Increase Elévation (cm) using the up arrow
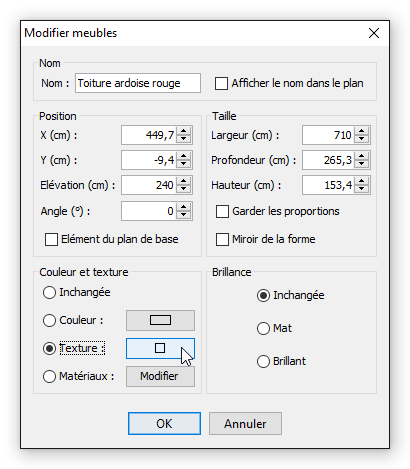Screen dimensions: 410x469 tap(183, 181)
